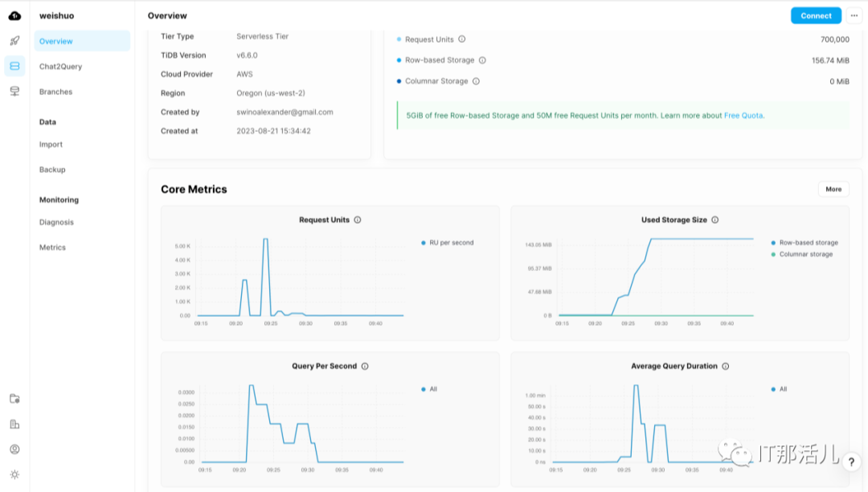Toggle the light/dark theme sun icon

tap(14, 474)
